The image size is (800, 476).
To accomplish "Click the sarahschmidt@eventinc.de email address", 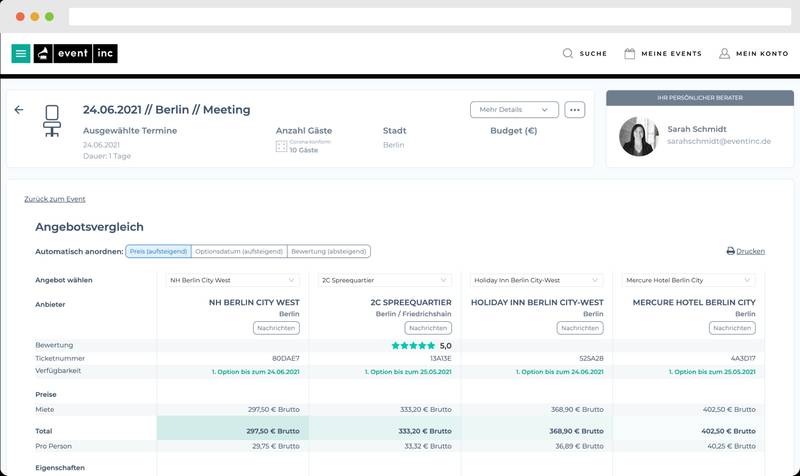I will point(719,141).
